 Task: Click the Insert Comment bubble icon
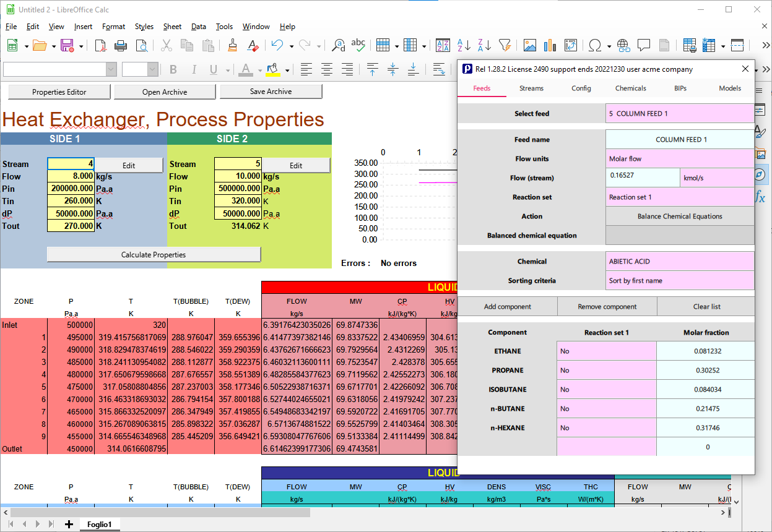point(644,45)
